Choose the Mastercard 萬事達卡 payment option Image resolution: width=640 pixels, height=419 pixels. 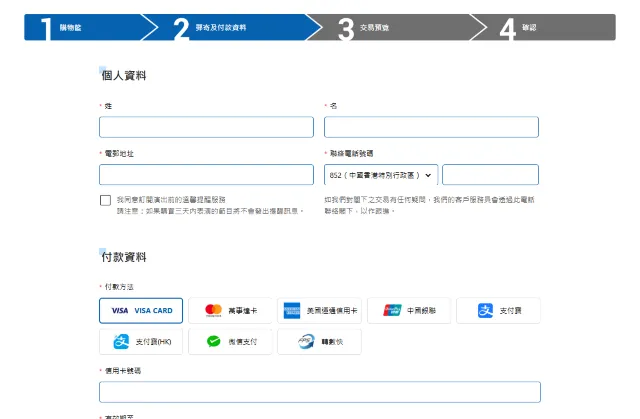(230, 310)
